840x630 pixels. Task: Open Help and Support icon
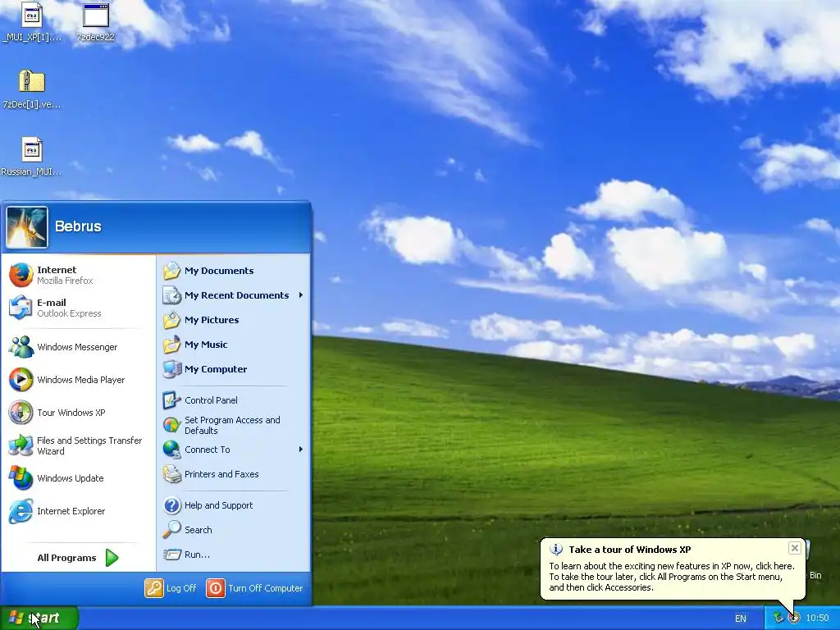coord(172,505)
